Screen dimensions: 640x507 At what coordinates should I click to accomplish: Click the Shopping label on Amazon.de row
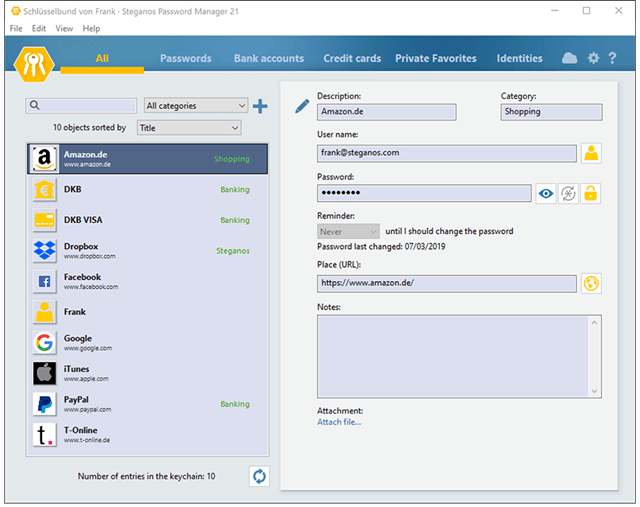coord(232,159)
